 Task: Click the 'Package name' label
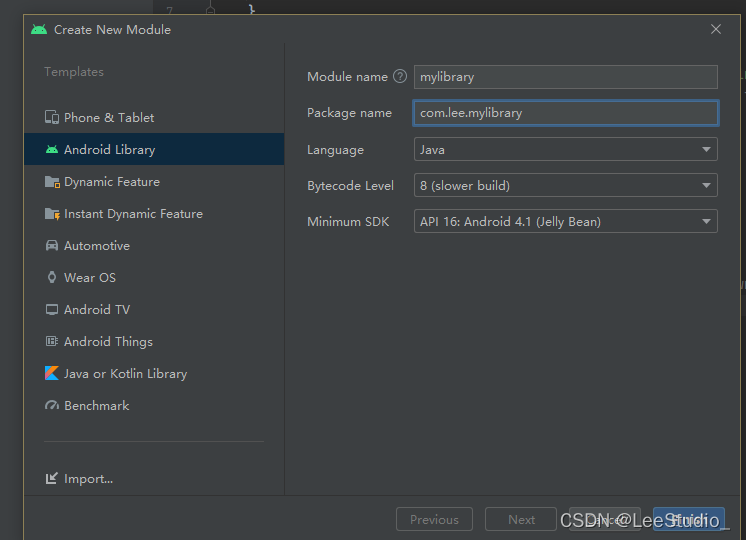pyautogui.click(x=349, y=113)
